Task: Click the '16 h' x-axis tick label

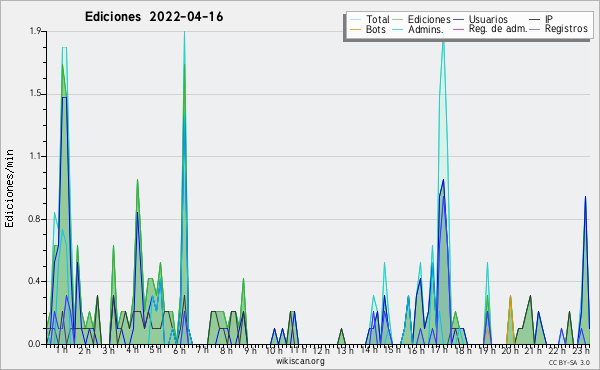Action: pyautogui.click(x=416, y=350)
